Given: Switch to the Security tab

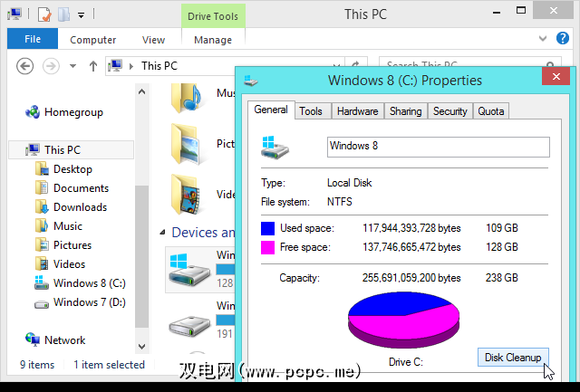Looking at the screenshot, I should point(450,111).
